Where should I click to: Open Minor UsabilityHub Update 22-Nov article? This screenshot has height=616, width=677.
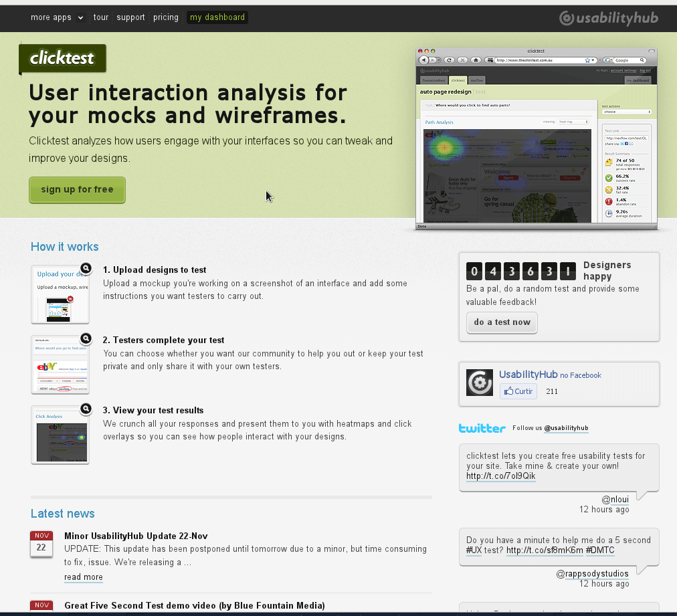pyautogui.click(x=136, y=536)
